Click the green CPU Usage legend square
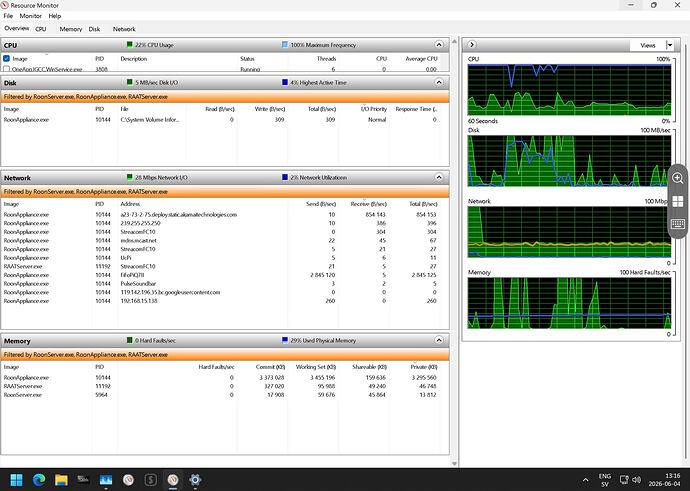Image resolution: width=690 pixels, height=491 pixels. (x=129, y=44)
